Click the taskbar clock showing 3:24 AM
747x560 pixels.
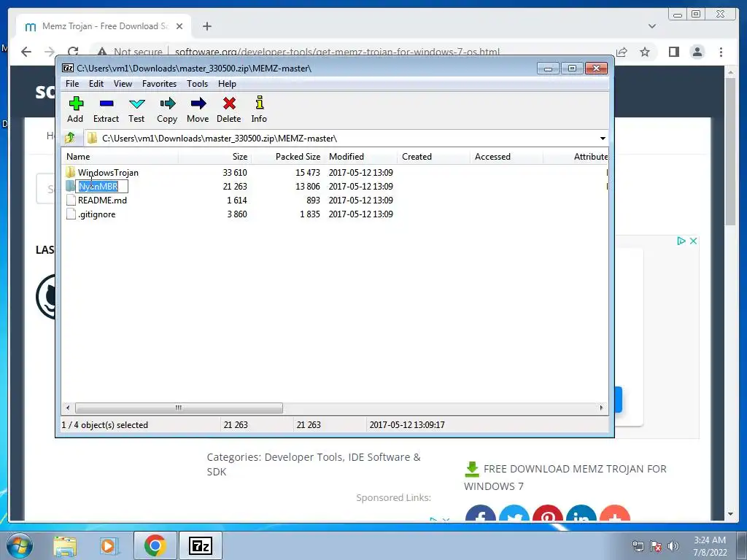710,546
